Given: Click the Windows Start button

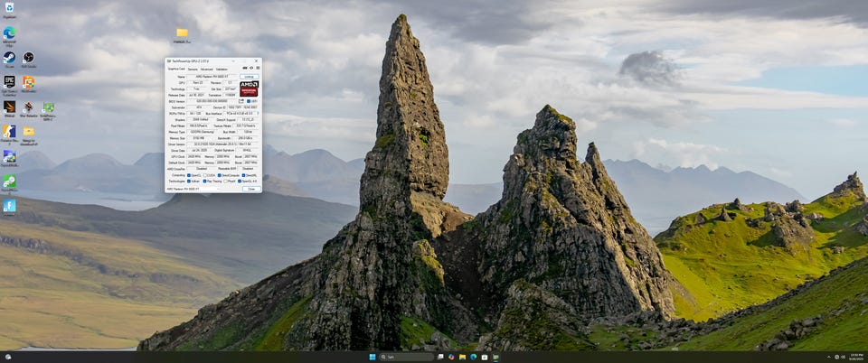Looking at the screenshot, I should coord(371,357).
